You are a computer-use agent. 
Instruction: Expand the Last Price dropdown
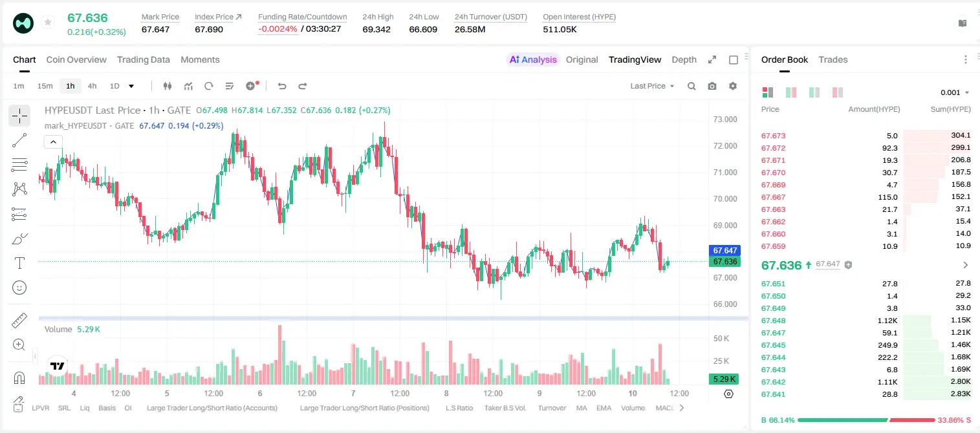pyautogui.click(x=652, y=86)
